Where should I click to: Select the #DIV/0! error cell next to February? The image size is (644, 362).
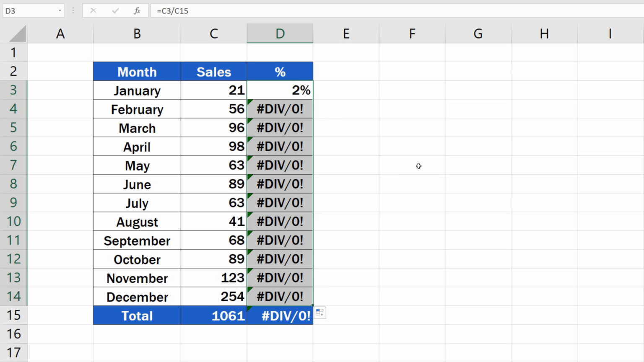pos(280,109)
